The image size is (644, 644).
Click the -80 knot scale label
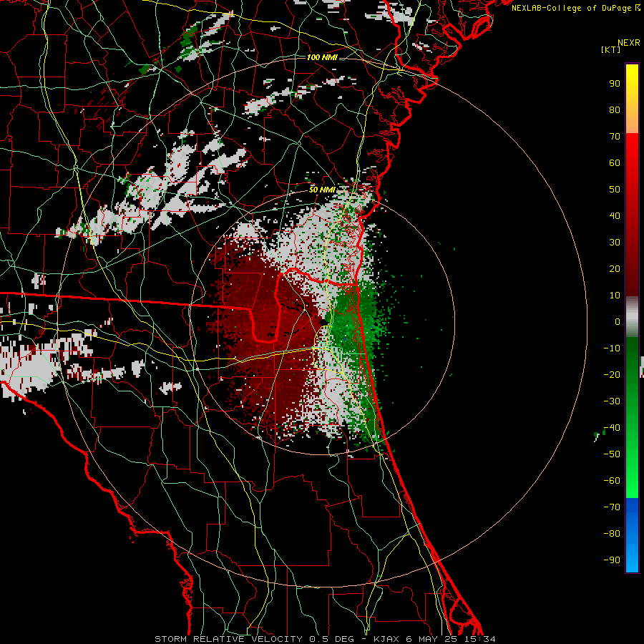point(612,534)
